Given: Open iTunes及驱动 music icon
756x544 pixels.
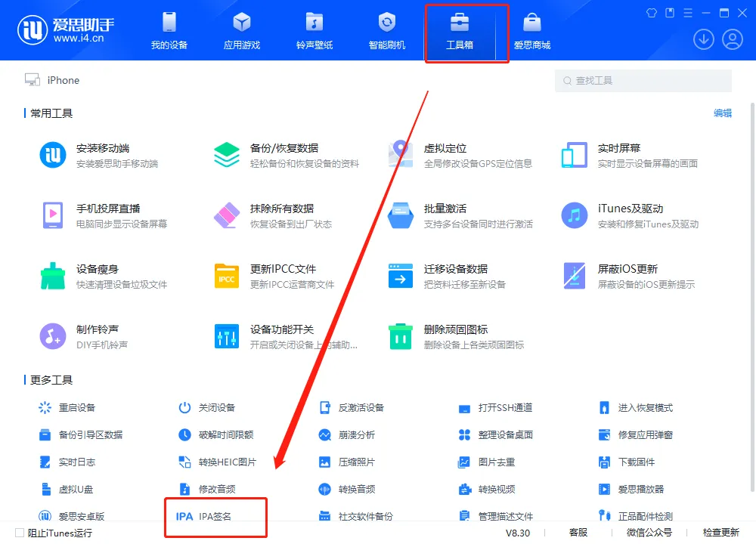Looking at the screenshot, I should click(575, 215).
